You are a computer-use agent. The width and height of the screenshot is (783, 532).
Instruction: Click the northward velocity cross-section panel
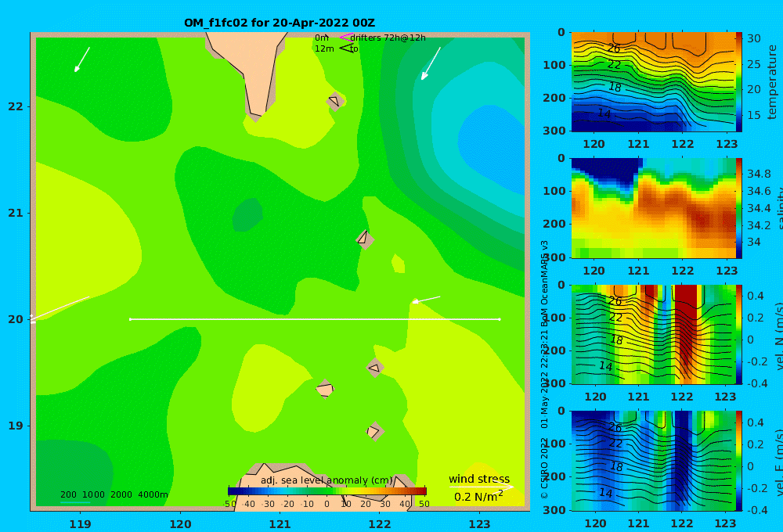pos(652,335)
